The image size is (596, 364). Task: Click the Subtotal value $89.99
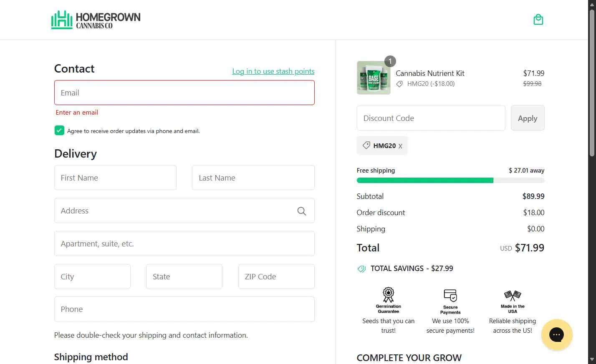533,196
